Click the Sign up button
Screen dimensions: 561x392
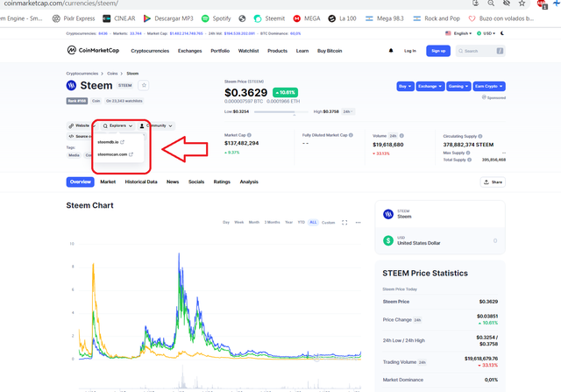tap(438, 51)
